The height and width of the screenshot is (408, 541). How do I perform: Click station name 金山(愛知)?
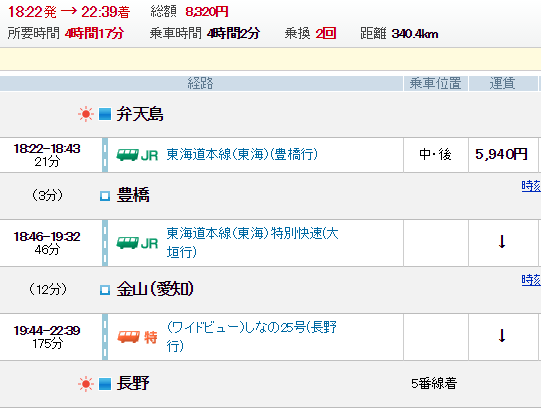click(x=155, y=289)
